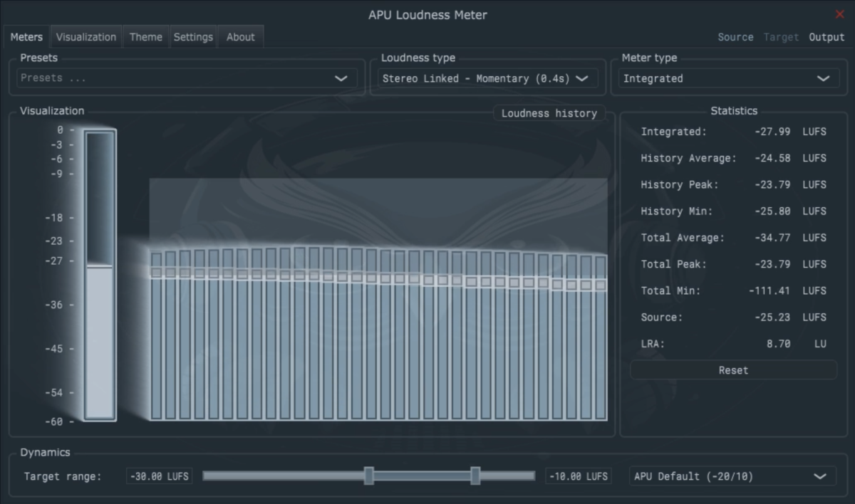The width and height of the screenshot is (855, 504).
Task: Click the -30.00 LUFS target field
Action: pyautogui.click(x=159, y=476)
